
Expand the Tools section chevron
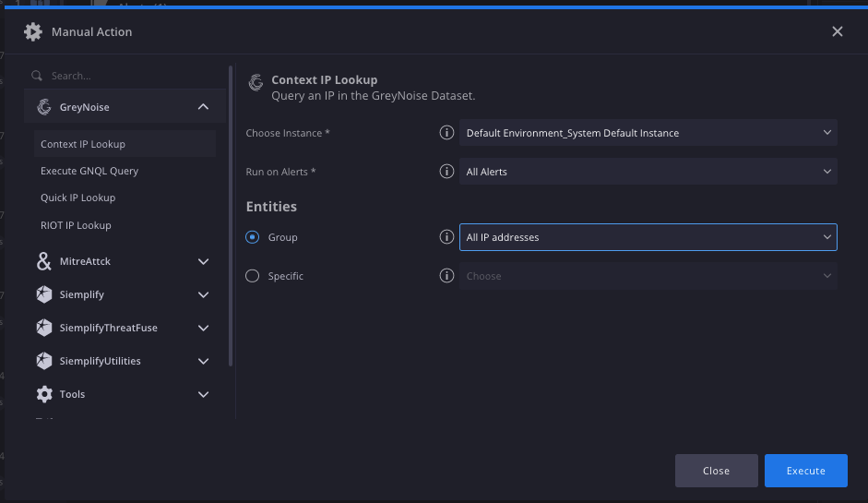(203, 394)
